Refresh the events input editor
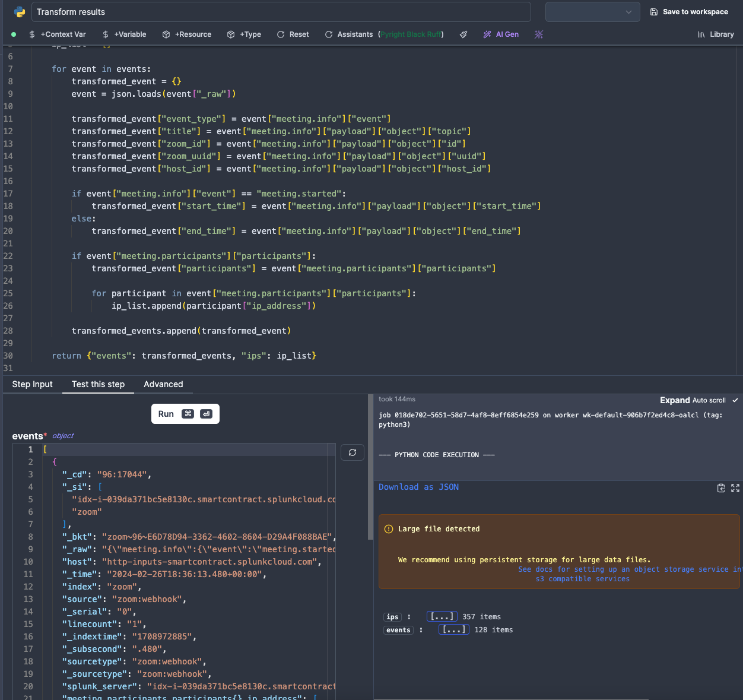The width and height of the screenshot is (743, 700). pyautogui.click(x=353, y=452)
